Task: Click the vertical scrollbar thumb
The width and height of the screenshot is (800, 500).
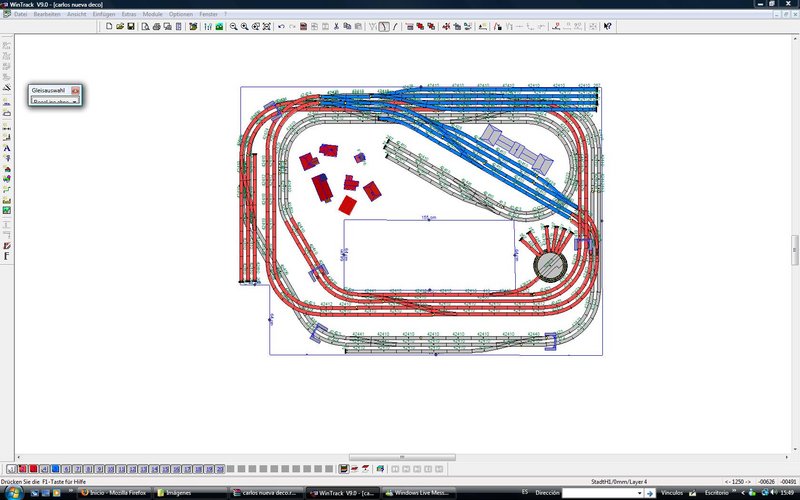Action: coord(795,250)
